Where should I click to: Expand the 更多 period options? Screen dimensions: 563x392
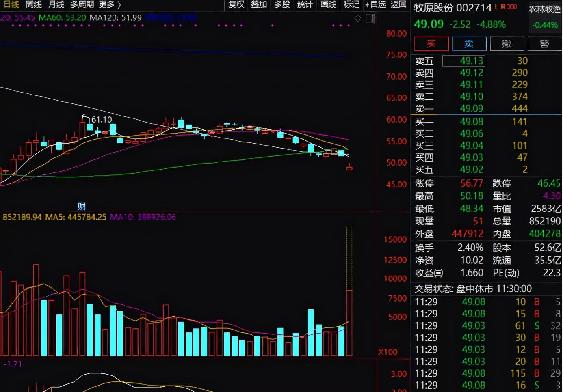coord(110,5)
